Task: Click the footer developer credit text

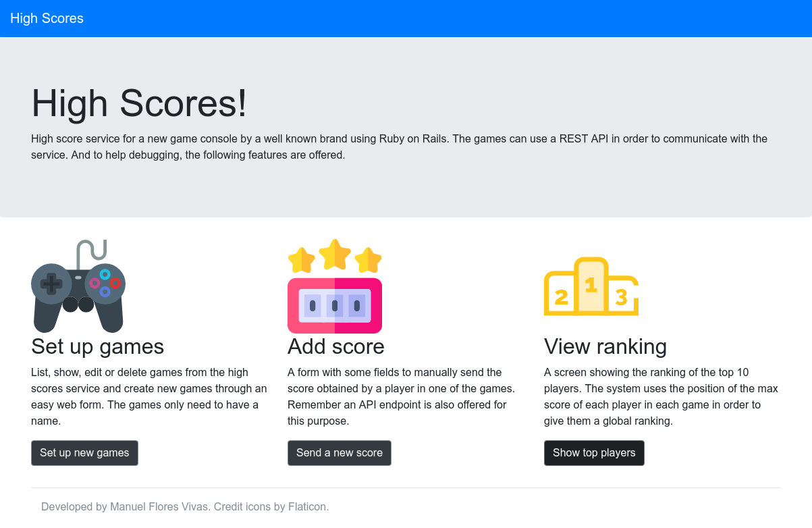Action: 185,506
